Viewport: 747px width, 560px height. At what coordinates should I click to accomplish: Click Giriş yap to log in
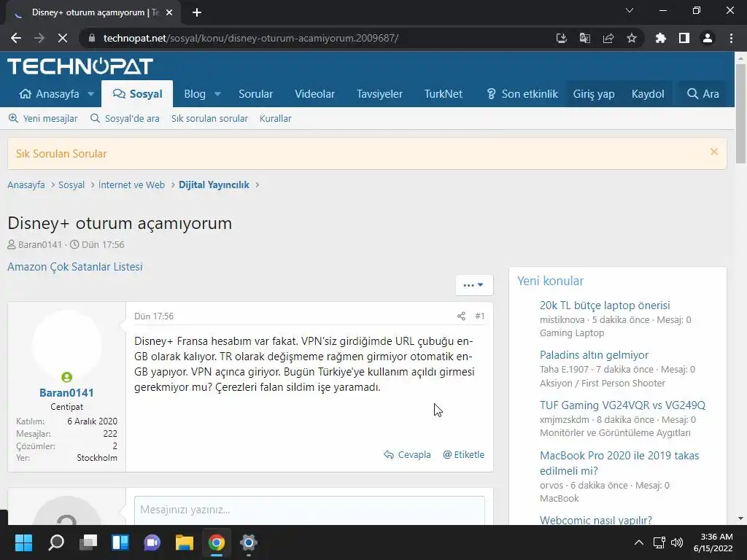[x=594, y=94]
